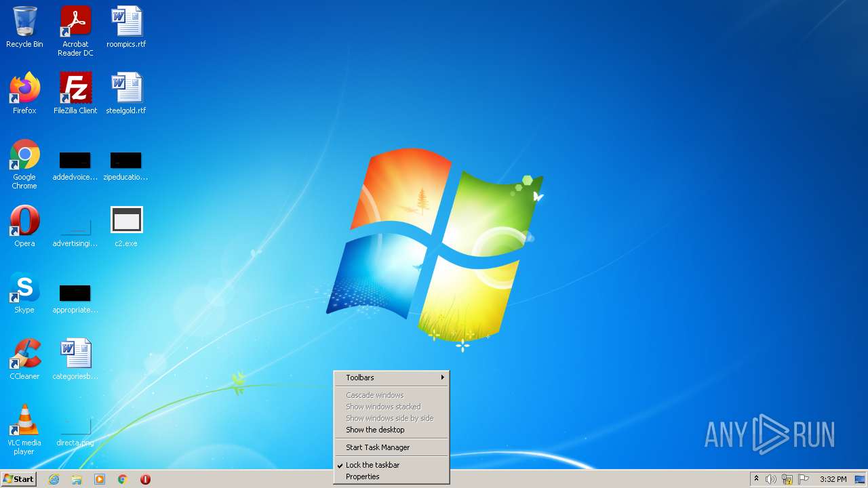
Task: Click the 3:32 PM system clock
Action: tap(833, 479)
